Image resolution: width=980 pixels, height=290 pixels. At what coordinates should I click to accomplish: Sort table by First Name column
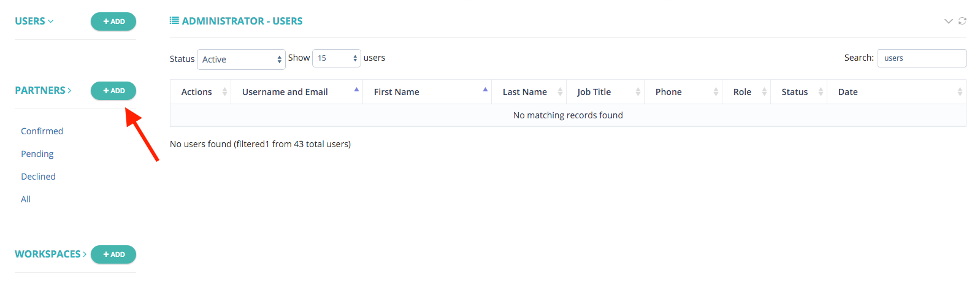(427, 92)
